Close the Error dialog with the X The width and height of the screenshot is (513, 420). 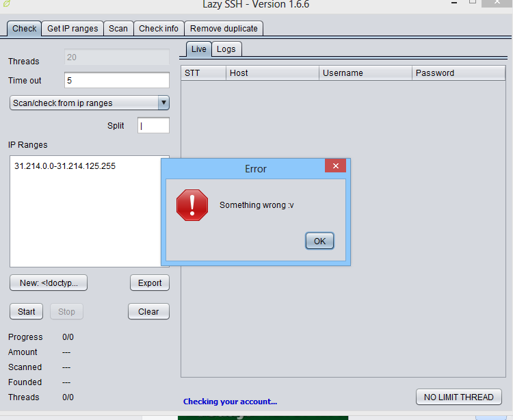pos(335,166)
